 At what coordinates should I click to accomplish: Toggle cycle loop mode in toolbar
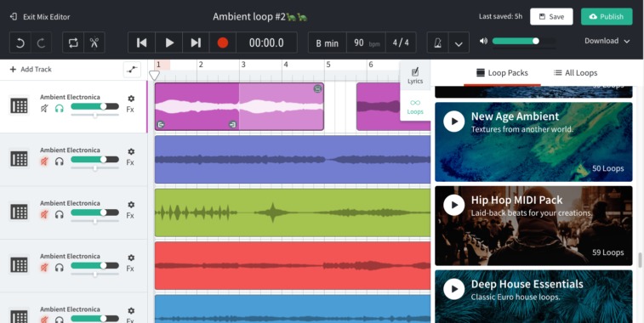[73, 42]
